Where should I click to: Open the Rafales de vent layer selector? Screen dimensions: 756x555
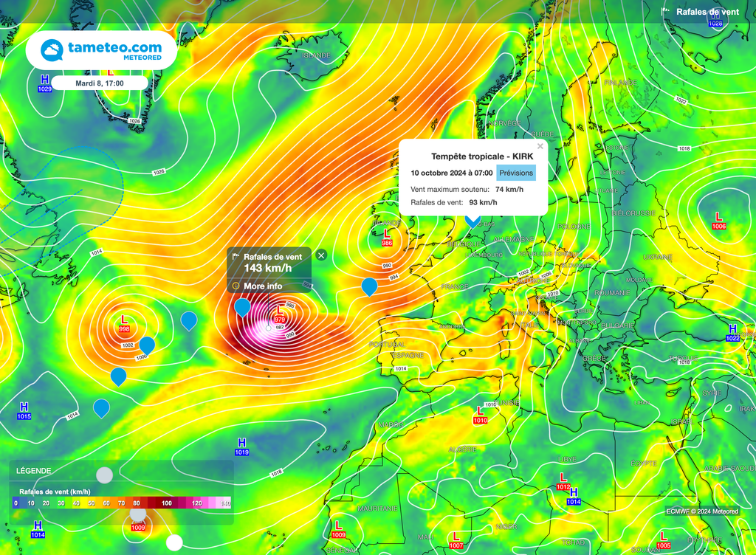click(701, 12)
